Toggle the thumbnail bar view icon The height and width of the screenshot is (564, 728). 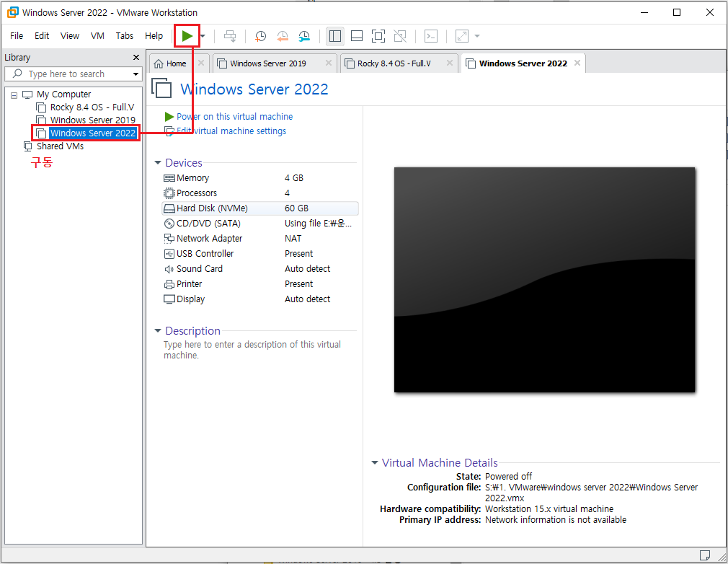[357, 36]
